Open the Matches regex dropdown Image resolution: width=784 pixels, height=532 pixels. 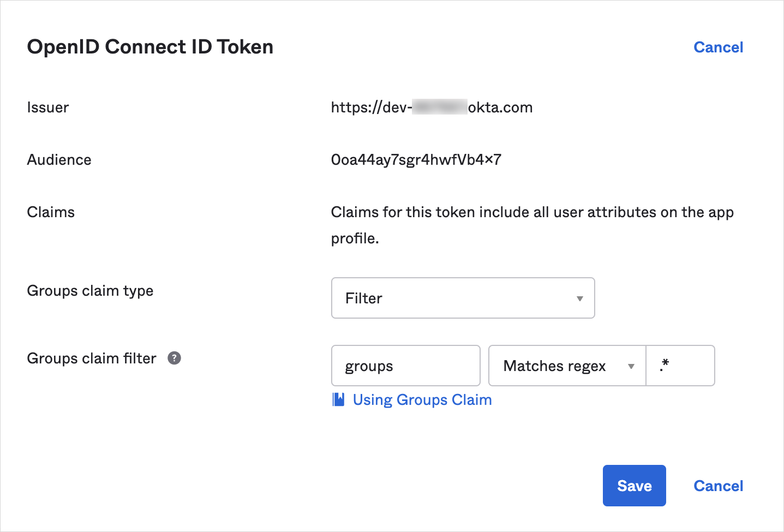point(566,366)
